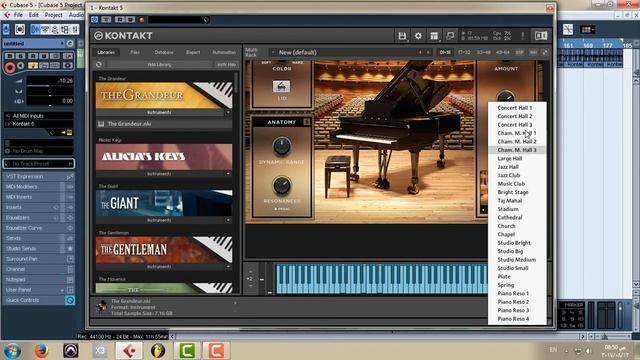Toggle Cubase read R automation button
Screen dimensions: 640x360
pos(33,56)
